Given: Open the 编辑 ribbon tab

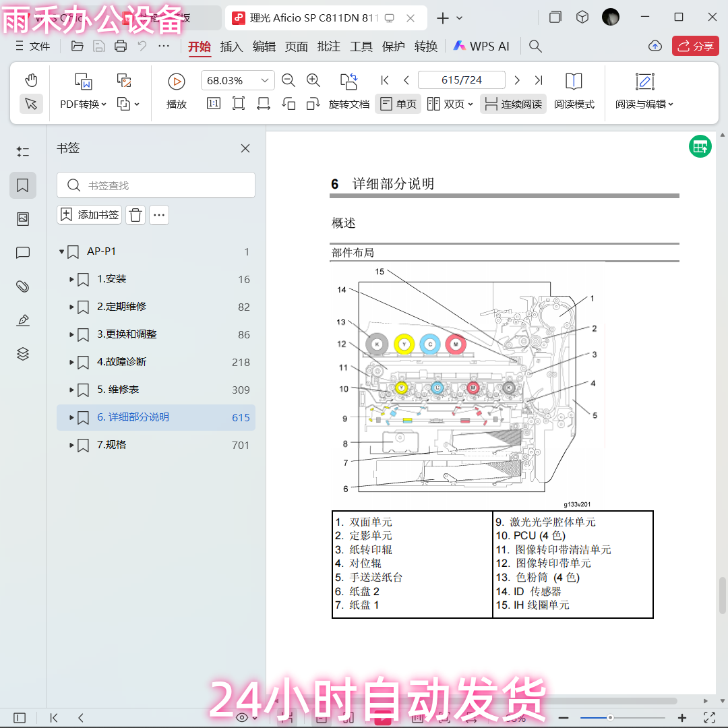Looking at the screenshot, I should (x=264, y=47).
